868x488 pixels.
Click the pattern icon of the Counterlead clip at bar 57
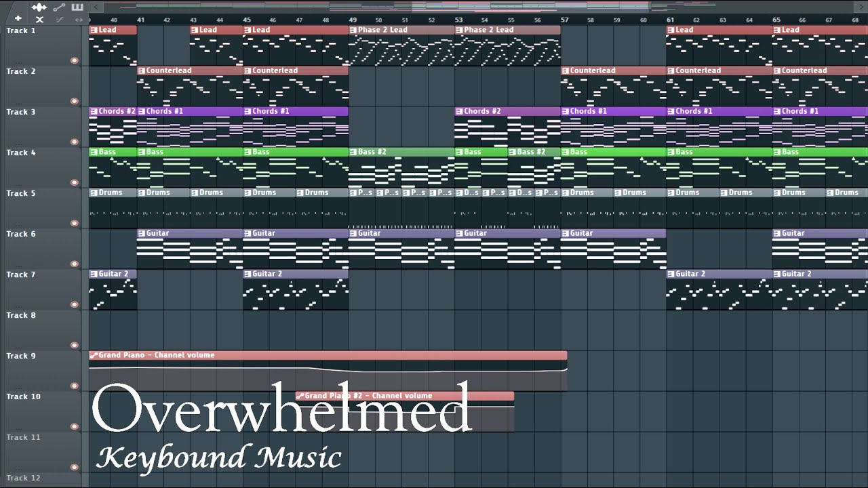pyautogui.click(x=565, y=70)
